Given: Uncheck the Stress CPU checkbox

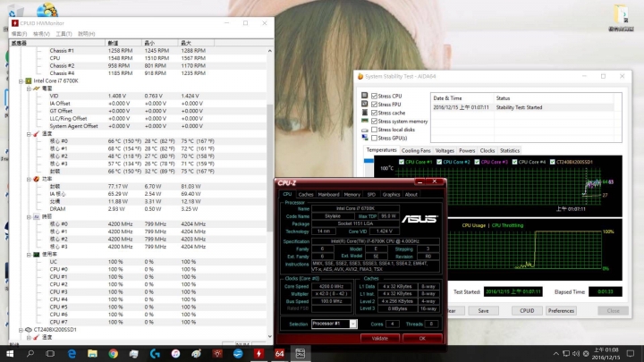Looking at the screenshot, I should tap(374, 96).
